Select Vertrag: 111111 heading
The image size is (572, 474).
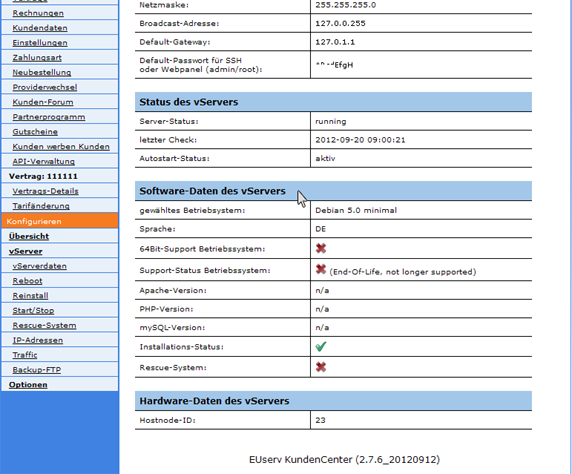(x=43, y=176)
